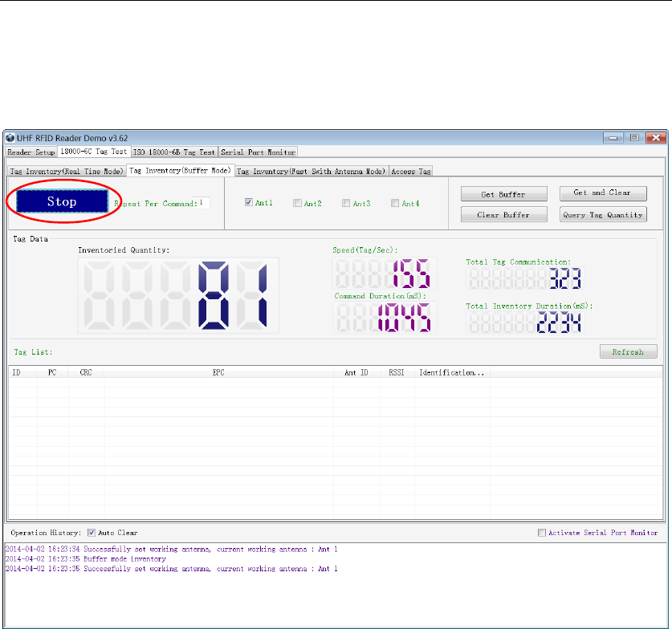The width and height of the screenshot is (672, 629).
Task: Click the Repeat Per Command input field
Action: pyautogui.click(x=204, y=203)
